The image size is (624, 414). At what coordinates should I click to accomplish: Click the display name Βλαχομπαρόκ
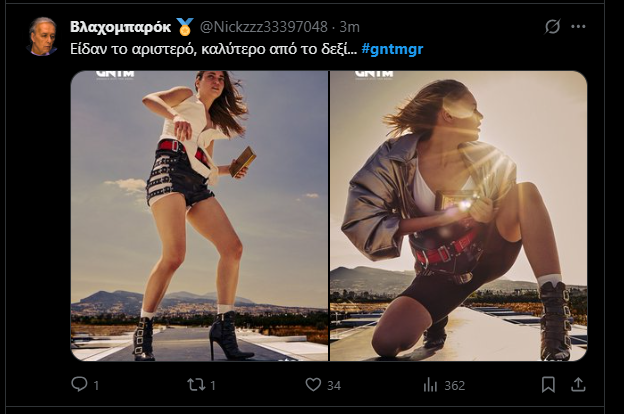(x=121, y=26)
